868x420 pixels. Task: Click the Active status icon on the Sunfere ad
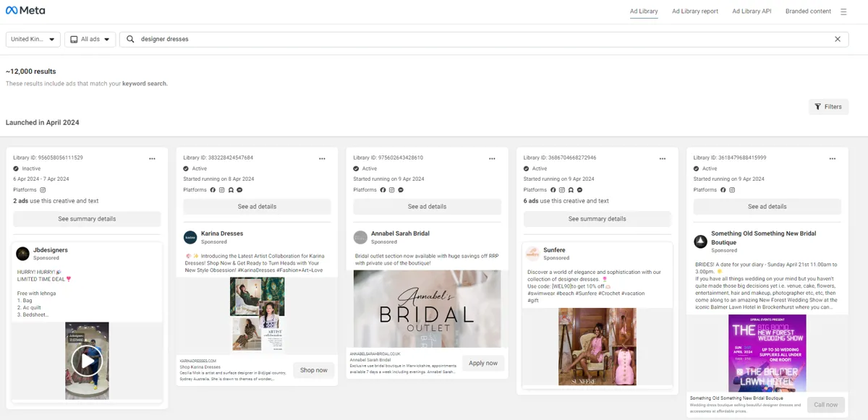coord(526,168)
